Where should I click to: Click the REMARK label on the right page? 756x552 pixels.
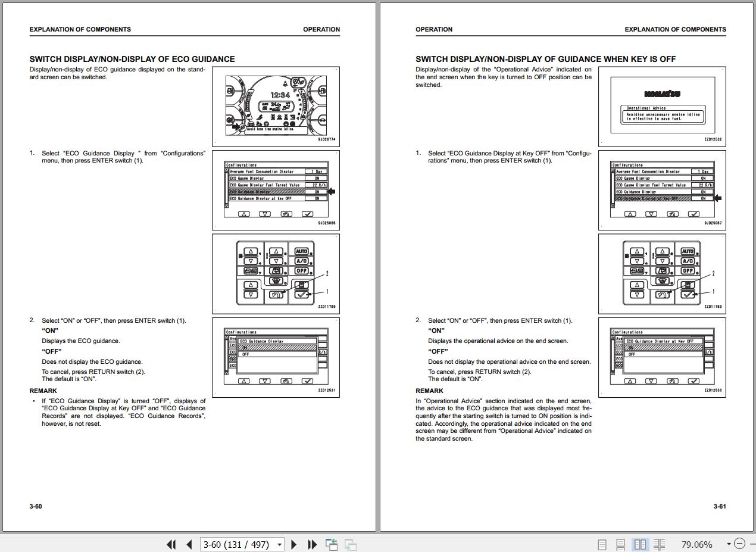point(429,391)
